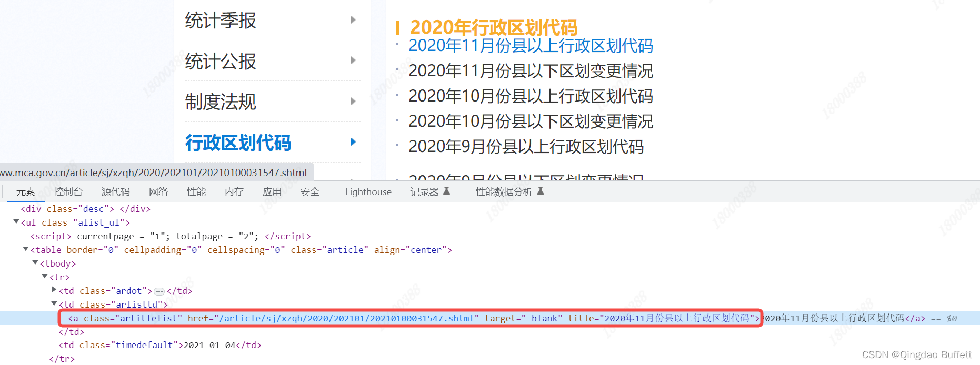Open 2020年9月份县以上行政区划代码 article link

[x=526, y=147]
